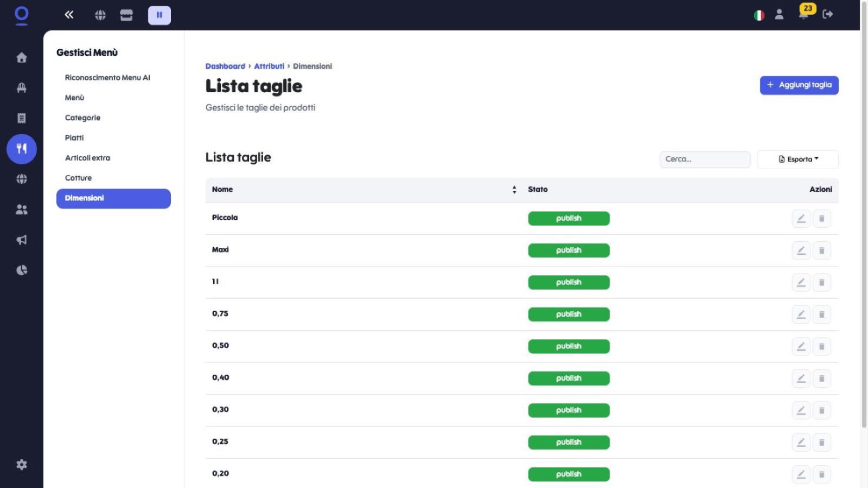Open the megaphone marketing icon in the sidebar
This screenshot has height=488, width=868.
[x=22, y=240]
